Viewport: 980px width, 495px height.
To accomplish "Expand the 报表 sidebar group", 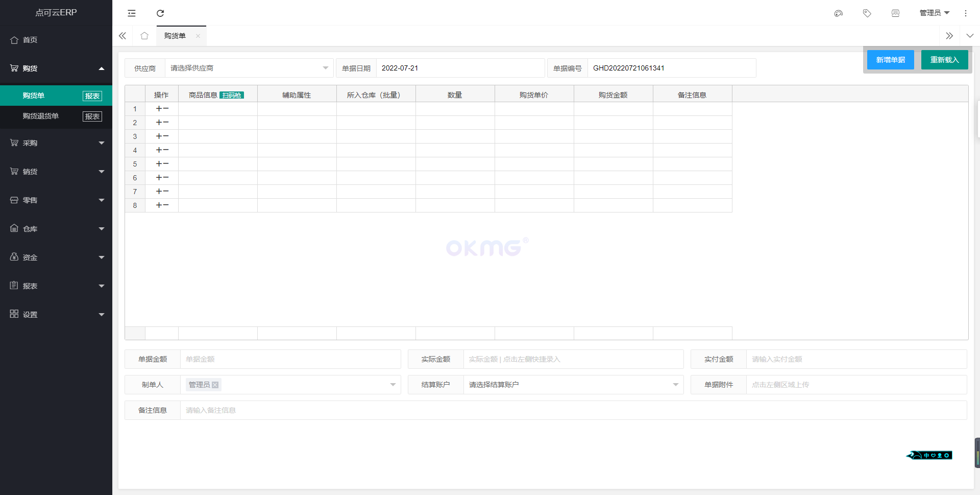I will coord(56,286).
